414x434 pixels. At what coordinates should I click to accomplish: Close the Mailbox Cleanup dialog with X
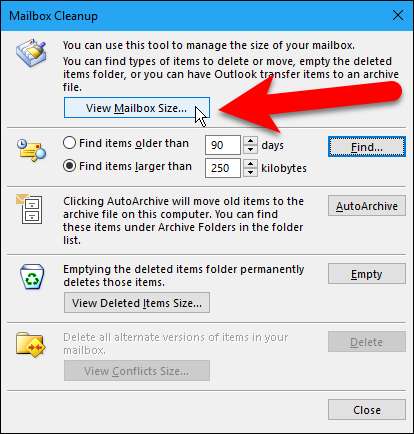398,15
